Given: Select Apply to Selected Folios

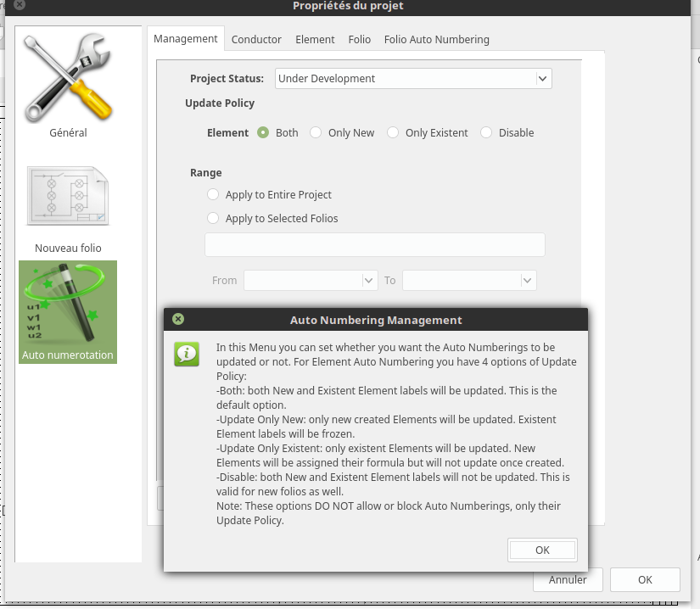Looking at the screenshot, I should (x=213, y=218).
